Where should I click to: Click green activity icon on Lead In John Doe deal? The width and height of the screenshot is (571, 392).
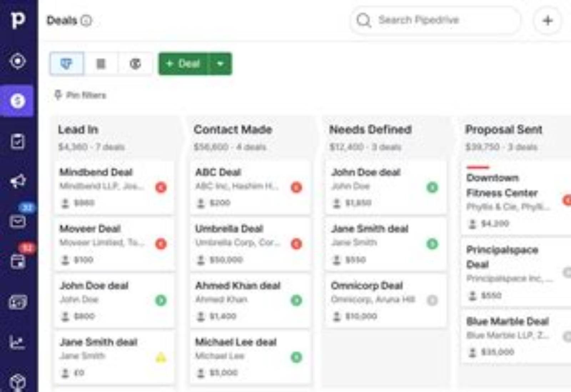[161, 300]
